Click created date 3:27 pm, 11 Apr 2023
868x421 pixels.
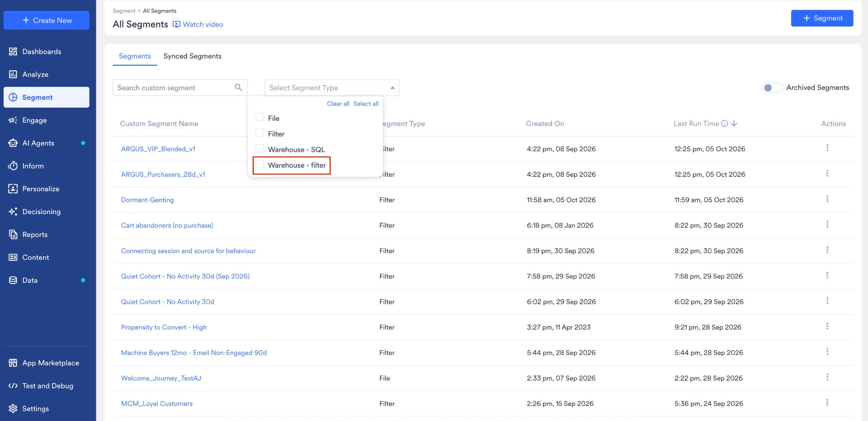559,327
